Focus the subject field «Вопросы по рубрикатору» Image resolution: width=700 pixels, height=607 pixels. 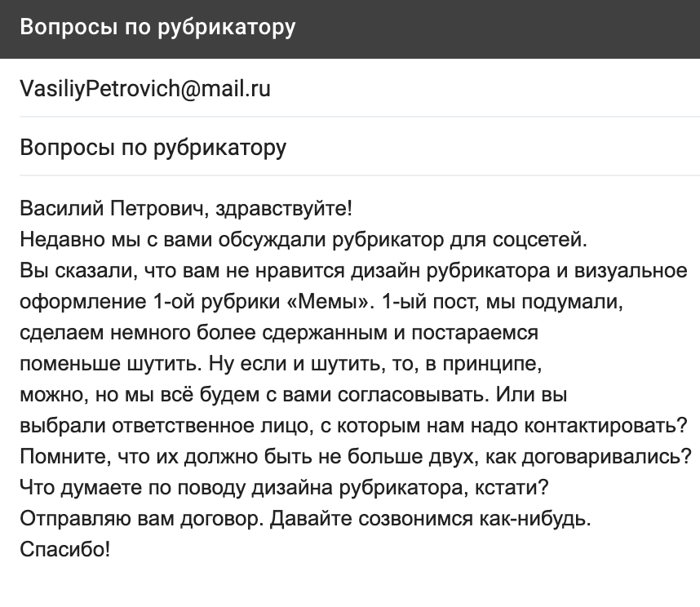(x=360, y=147)
